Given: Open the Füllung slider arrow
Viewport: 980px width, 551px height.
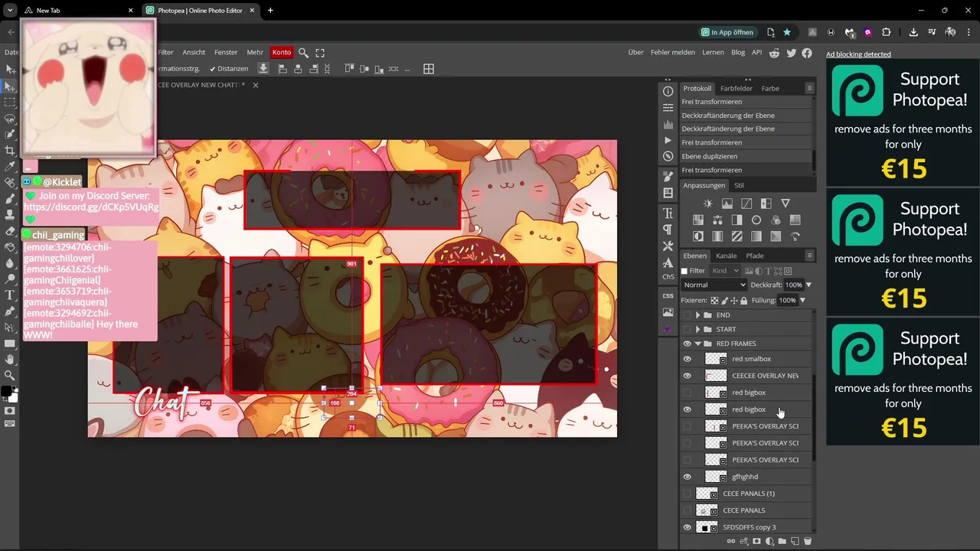Looking at the screenshot, I should [802, 301].
